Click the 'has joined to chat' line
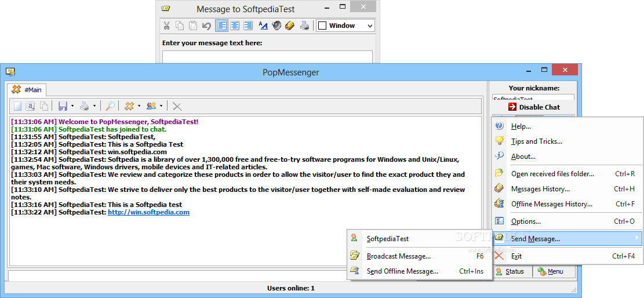 (89, 129)
